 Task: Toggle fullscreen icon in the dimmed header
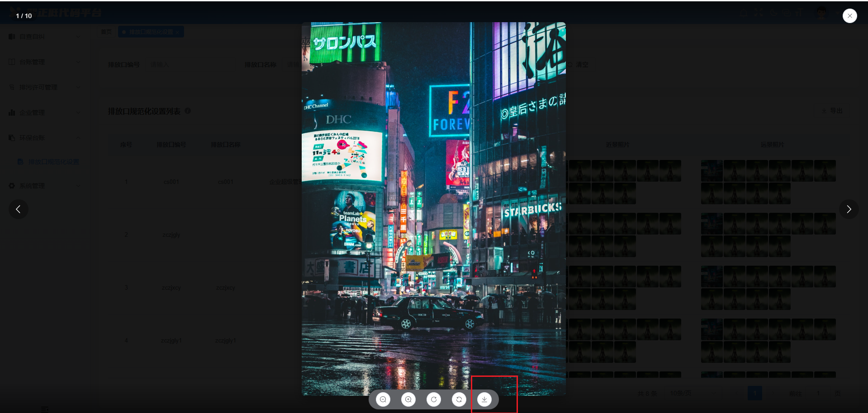[x=759, y=13]
